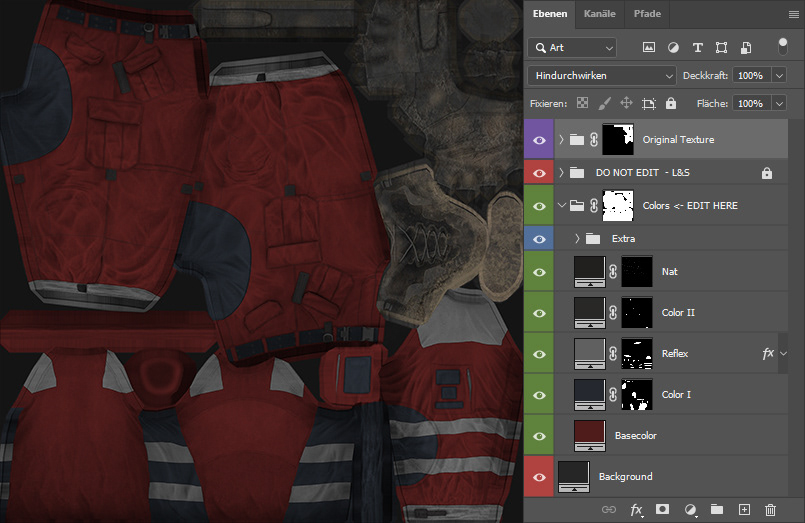Hide the Original Texture group
Image resolution: width=805 pixels, height=523 pixels.
point(539,140)
